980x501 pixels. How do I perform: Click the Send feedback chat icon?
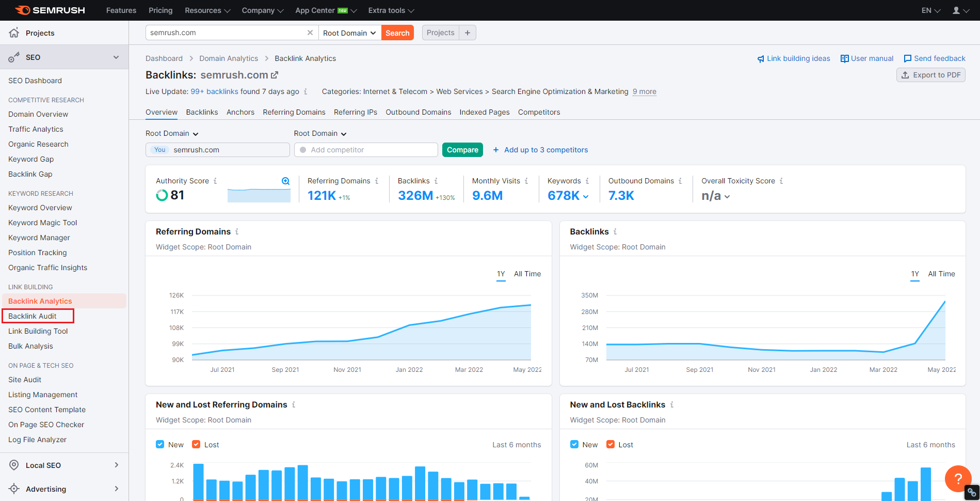pyautogui.click(x=908, y=58)
